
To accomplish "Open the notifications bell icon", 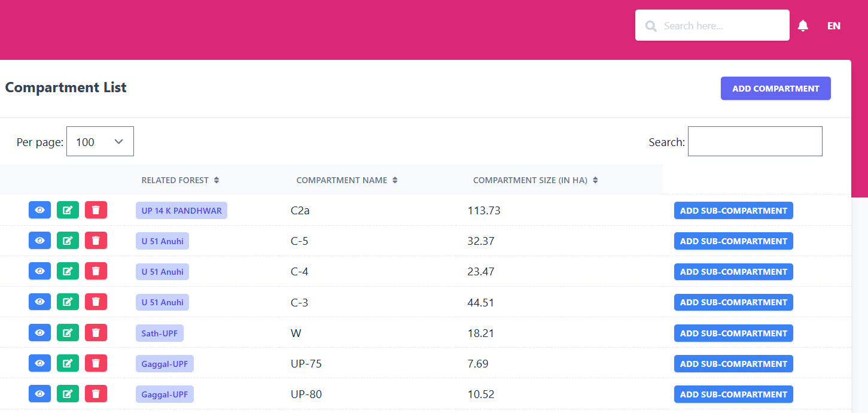I will 803,25.
